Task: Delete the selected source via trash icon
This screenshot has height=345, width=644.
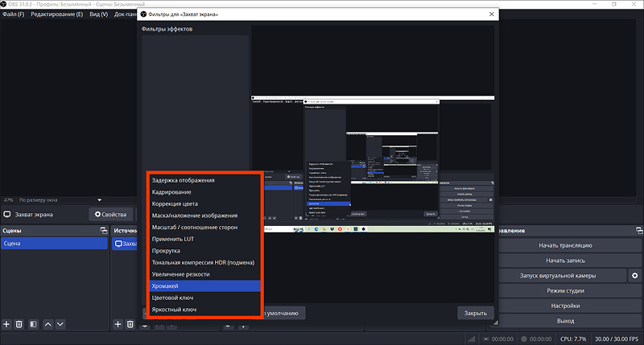Action: click(130, 324)
